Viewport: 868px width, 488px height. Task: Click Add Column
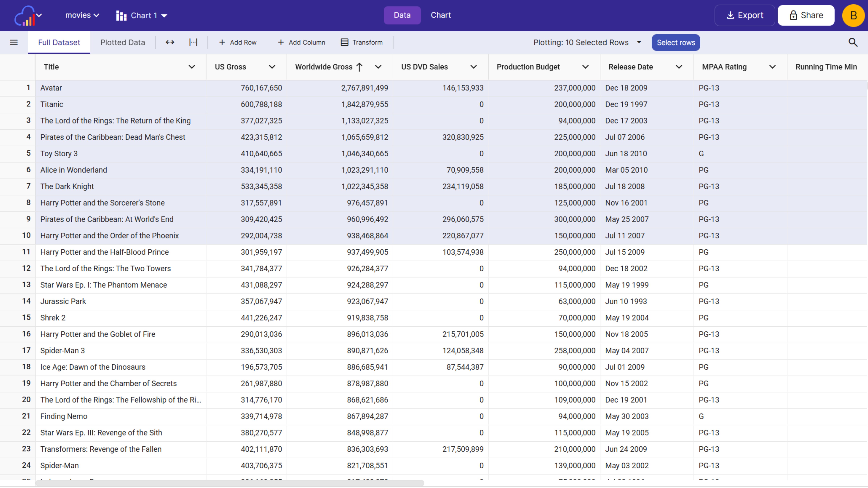(x=301, y=42)
